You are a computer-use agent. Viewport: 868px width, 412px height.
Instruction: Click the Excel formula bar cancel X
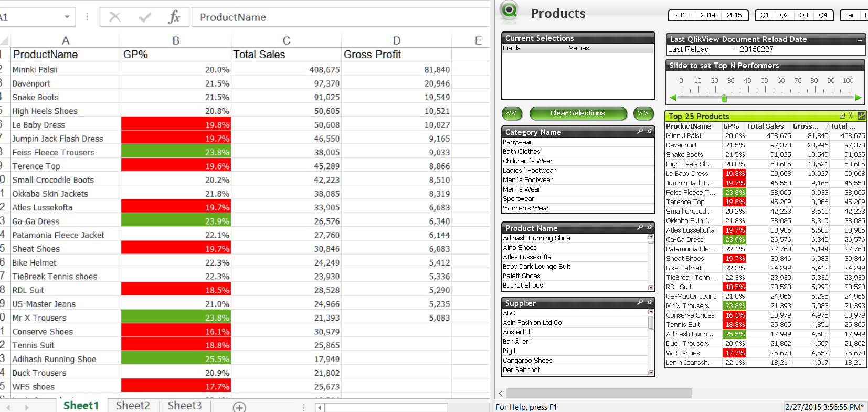tap(115, 17)
